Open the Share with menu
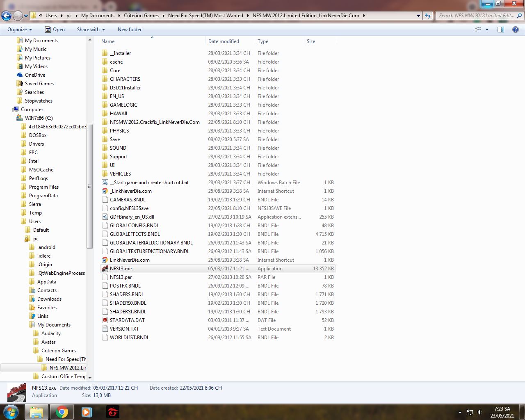The height and width of the screenshot is (420, 525). click(91, 30)
